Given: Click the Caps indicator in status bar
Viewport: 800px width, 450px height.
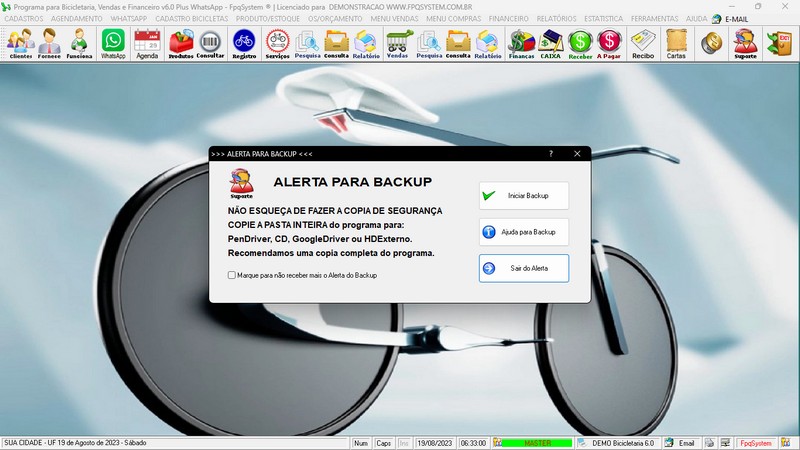Looking at the screenshot, I should coord(383,443).
